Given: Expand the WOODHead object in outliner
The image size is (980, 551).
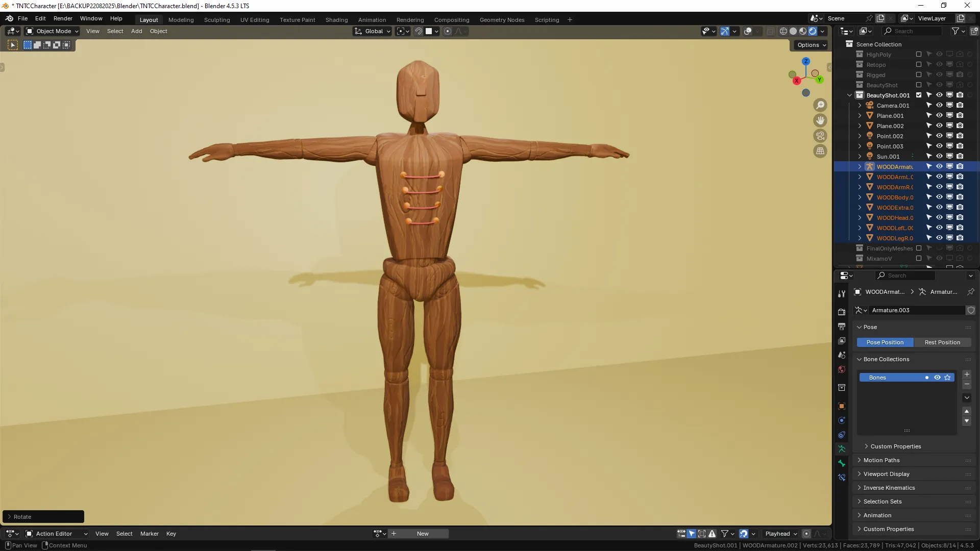Looking at the screenshot, I should point(860,218).
